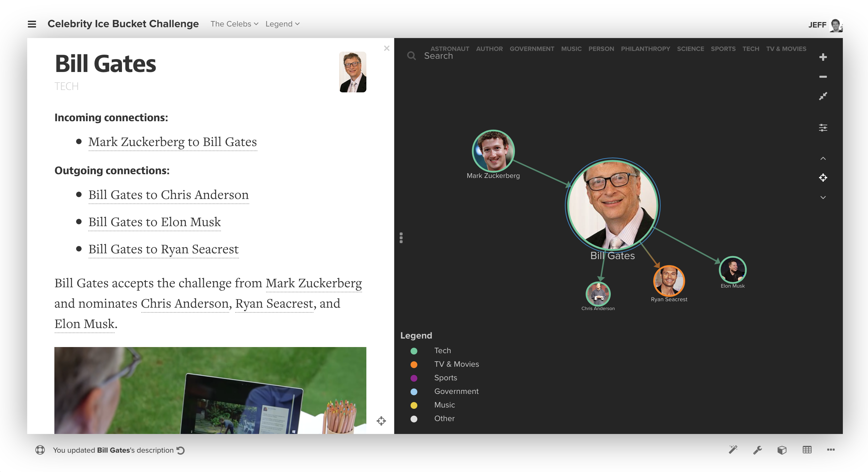The image size is (868, 472).
Task: Click the up chevron above focus icon
Action: [x=823, y=159]
